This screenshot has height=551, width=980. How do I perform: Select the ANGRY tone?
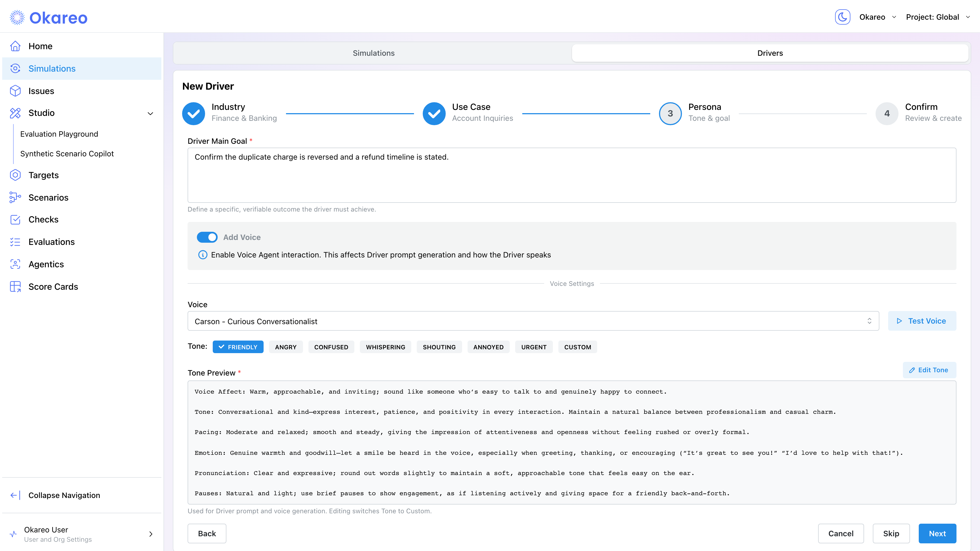(286, 347)
